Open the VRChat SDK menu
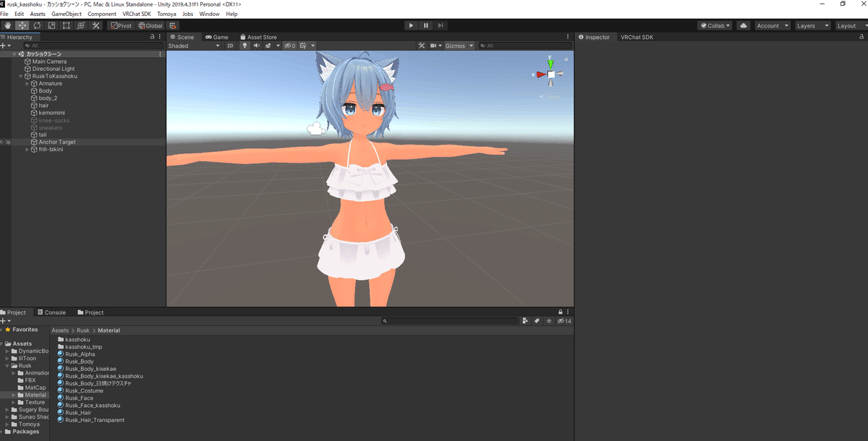The width and height of the screenshot is (868, 441). [x=137, y=14]
